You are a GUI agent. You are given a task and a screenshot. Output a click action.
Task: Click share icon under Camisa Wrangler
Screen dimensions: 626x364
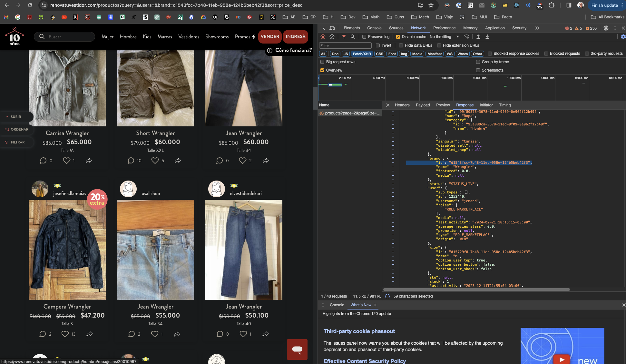click(x=89, y=161)
